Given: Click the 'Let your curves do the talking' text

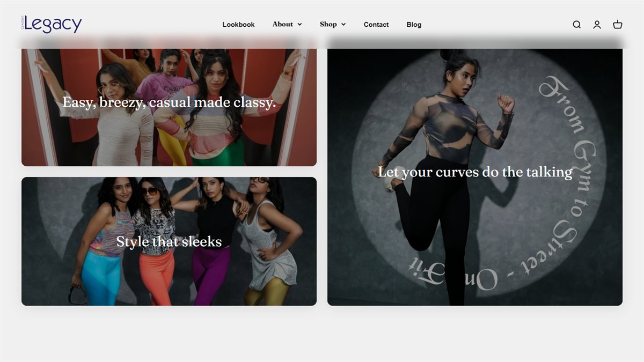Looking at the screenshot, I should click(475, 172).
